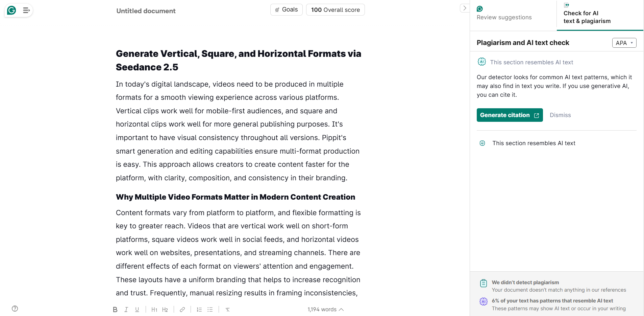Viewport: 644px width, 316px height.
Task: Click the AI icon beside the collapsed suggestion
Action: coord(482,143)
